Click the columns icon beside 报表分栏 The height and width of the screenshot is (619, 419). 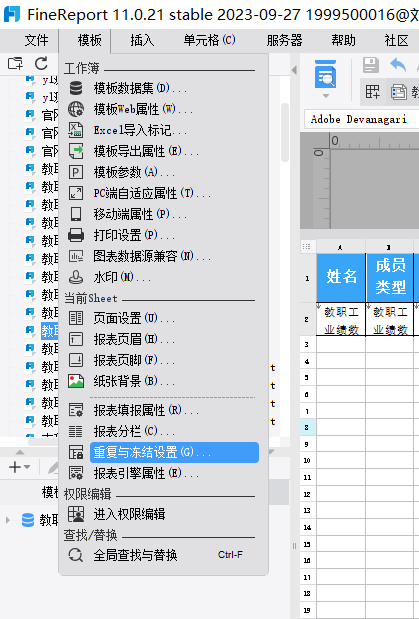[76, 431]
